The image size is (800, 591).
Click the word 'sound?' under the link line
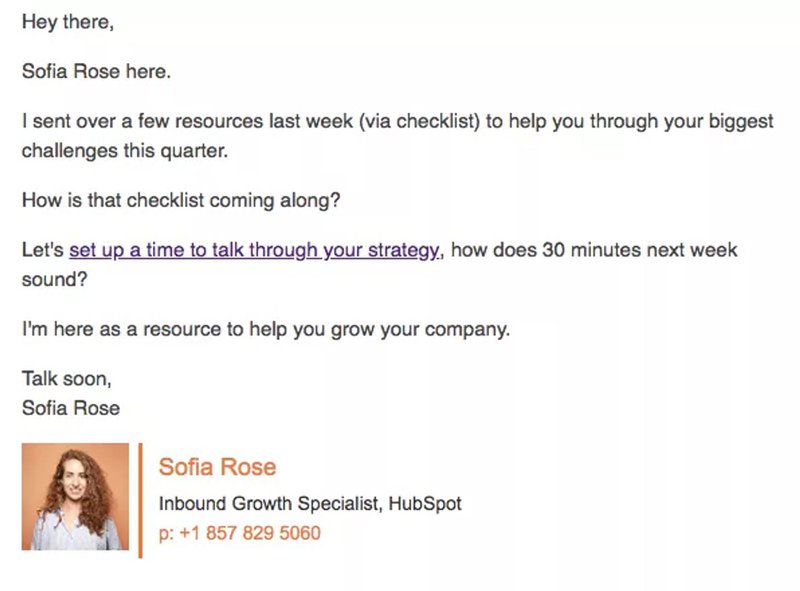point(54,279)
